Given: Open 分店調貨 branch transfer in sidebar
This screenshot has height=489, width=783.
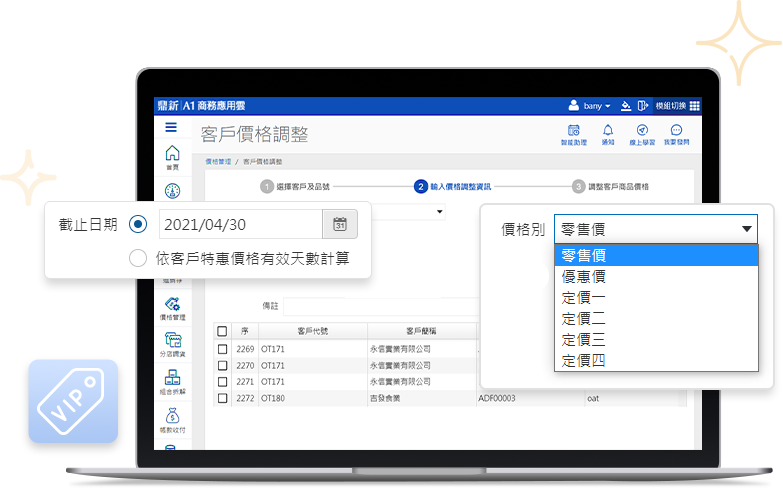Looking at the screenshot, I should [x=172, y=345].
